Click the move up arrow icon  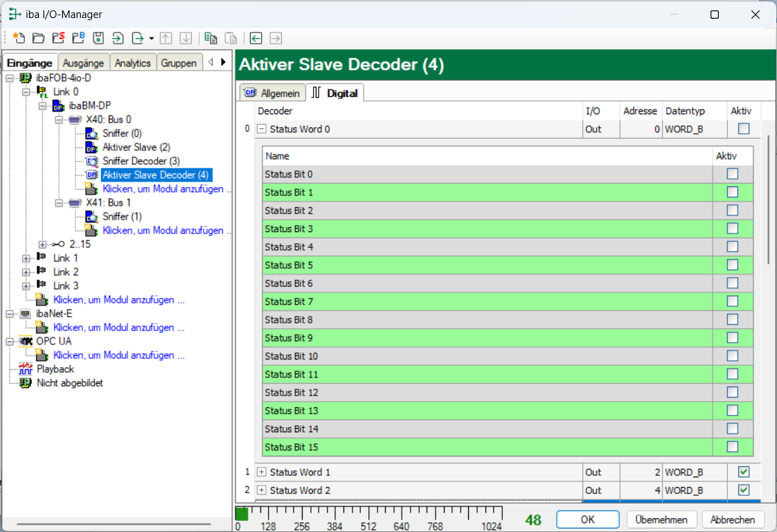[x=166, y=38]
